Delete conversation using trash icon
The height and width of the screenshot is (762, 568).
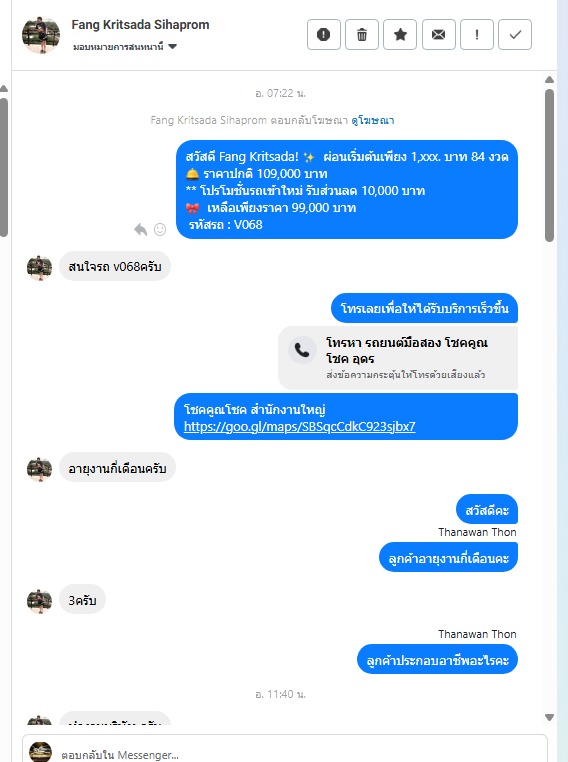[362, 35]
